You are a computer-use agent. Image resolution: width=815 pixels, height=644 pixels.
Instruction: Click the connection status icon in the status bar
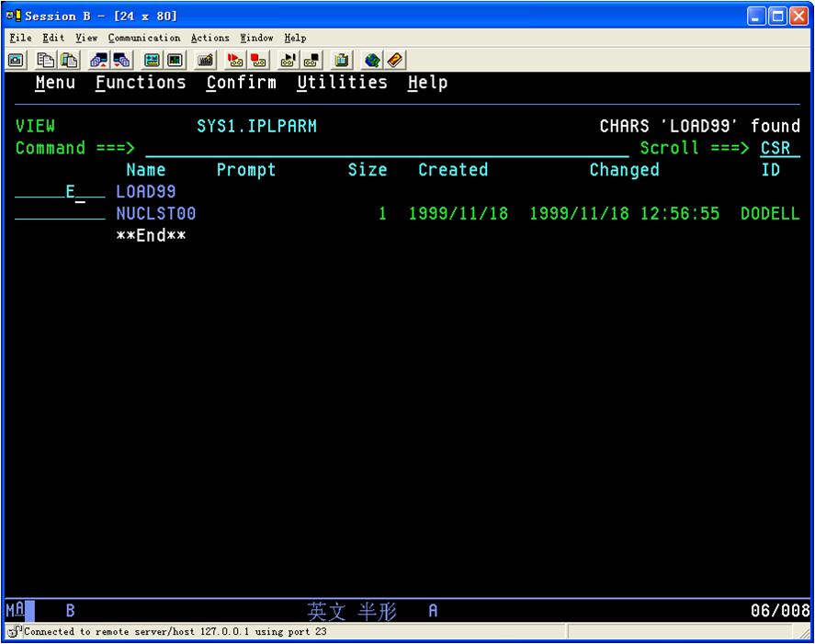coord(15,631)
